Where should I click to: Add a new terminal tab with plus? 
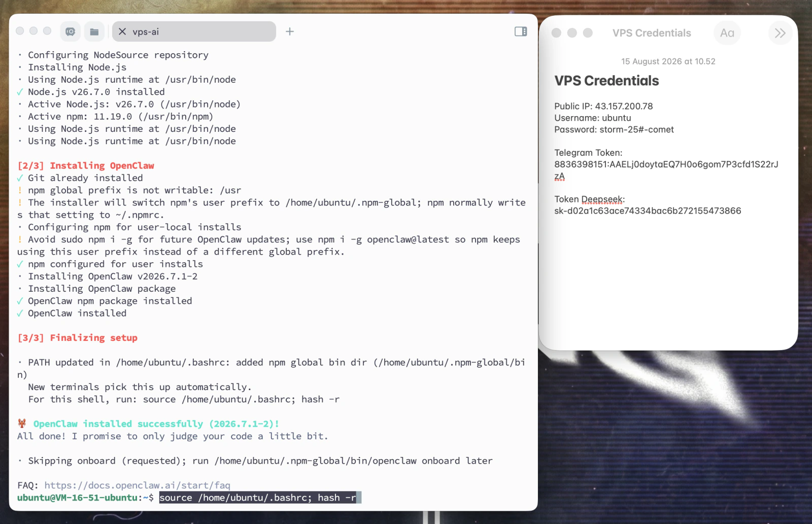(290, 31)
